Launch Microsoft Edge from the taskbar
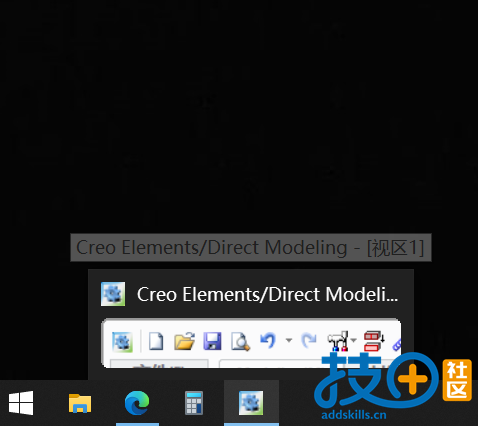 (x=137, y=403)
